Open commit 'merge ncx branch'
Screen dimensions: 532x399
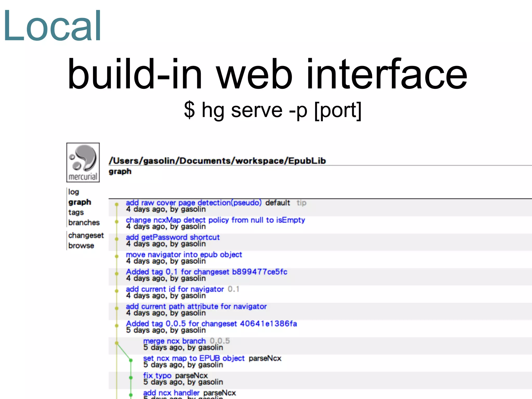click(174, 341)
